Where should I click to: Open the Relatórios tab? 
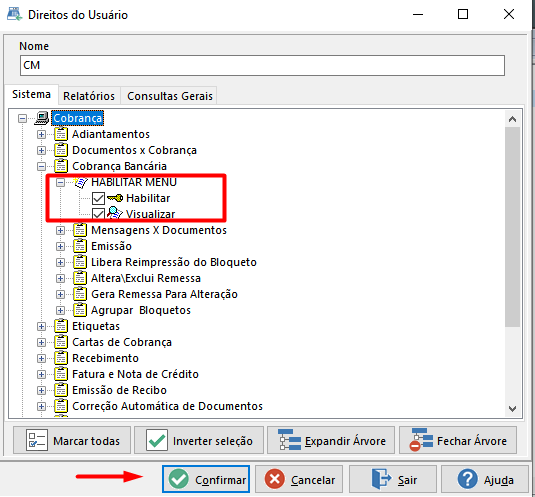(89, 96)
